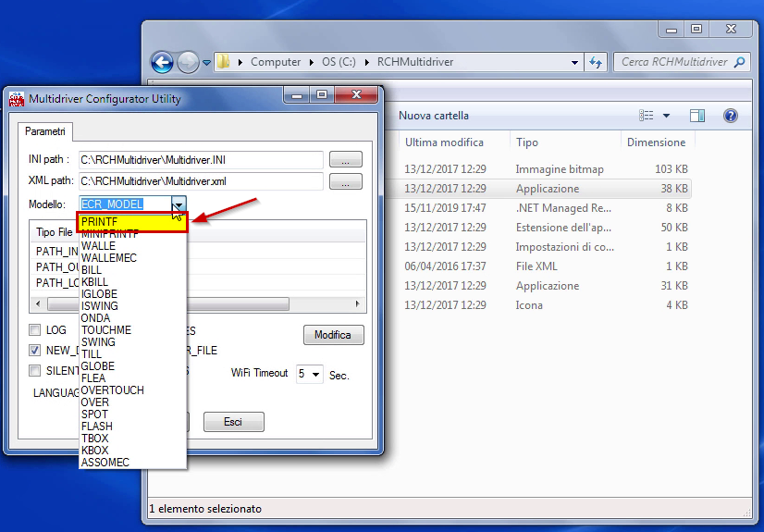Viewport: 764px width, 532px height.
Task: Open the WiFi Timeout dropdown
Action: point(315,374)
